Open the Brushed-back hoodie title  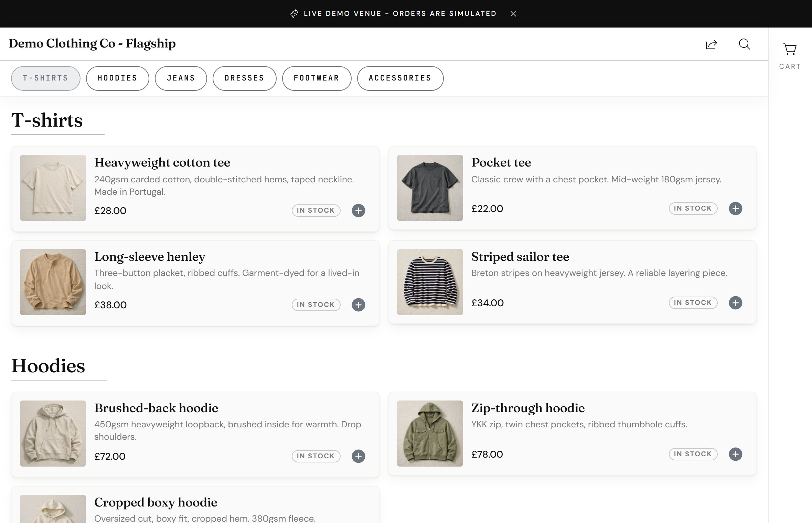coord(156,408)
